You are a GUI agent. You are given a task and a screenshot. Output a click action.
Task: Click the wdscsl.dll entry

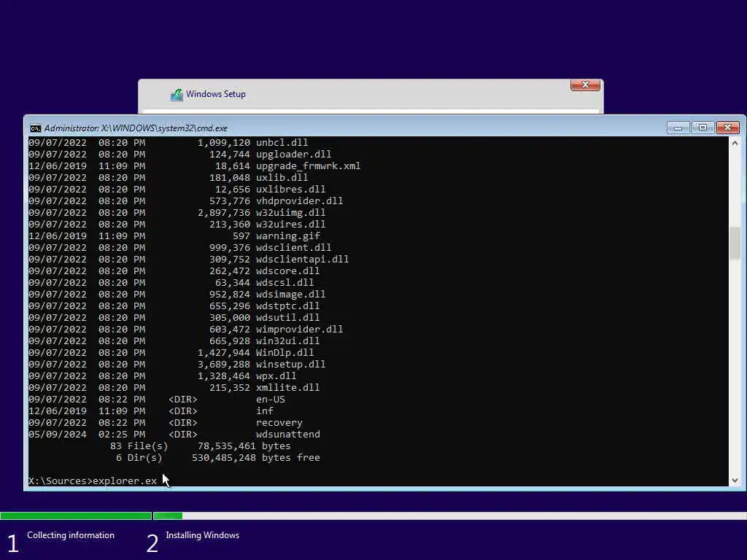tap(285, 282)
